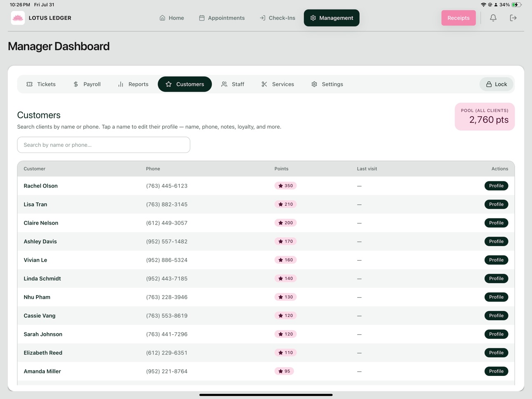Switch to the Payroll tab
The width and height of the screenshot is (532, 399).
pos(87,84)
